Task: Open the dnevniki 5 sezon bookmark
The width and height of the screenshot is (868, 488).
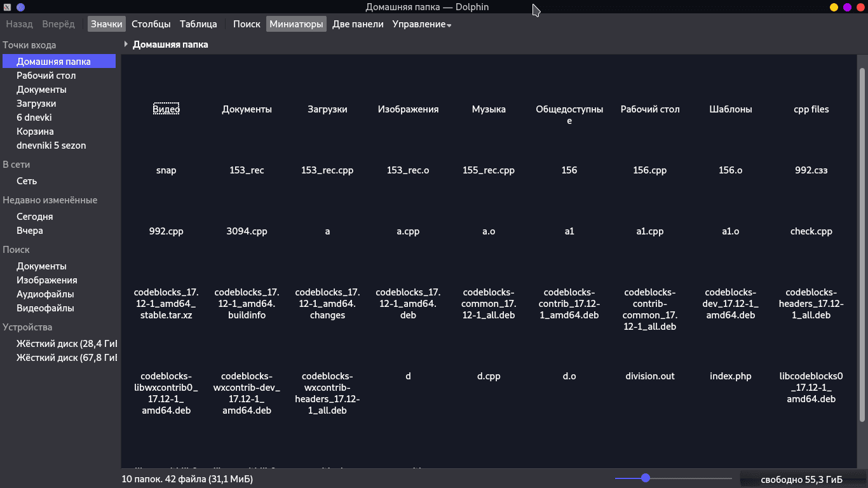Action: (x=58, y=146)
